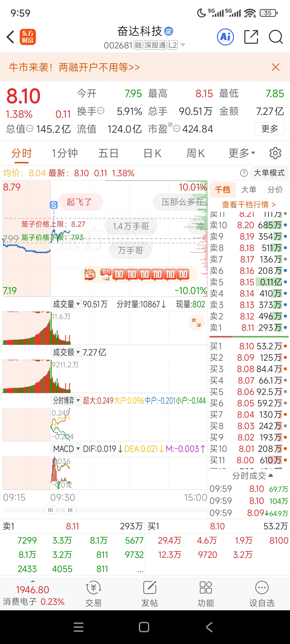The width and height of the screenshot is (290, 644).
Task: Tap the 卖10 8.20 order row
Action: (x=249, y=225)
